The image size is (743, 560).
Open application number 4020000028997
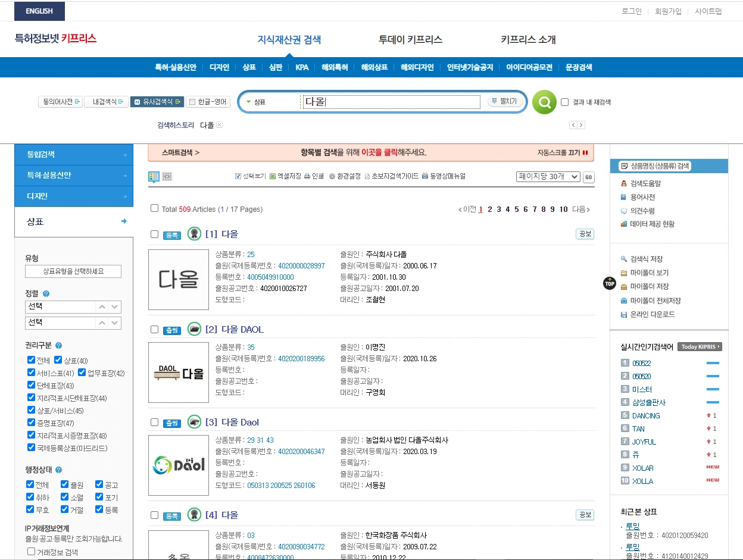coord(301,265)
